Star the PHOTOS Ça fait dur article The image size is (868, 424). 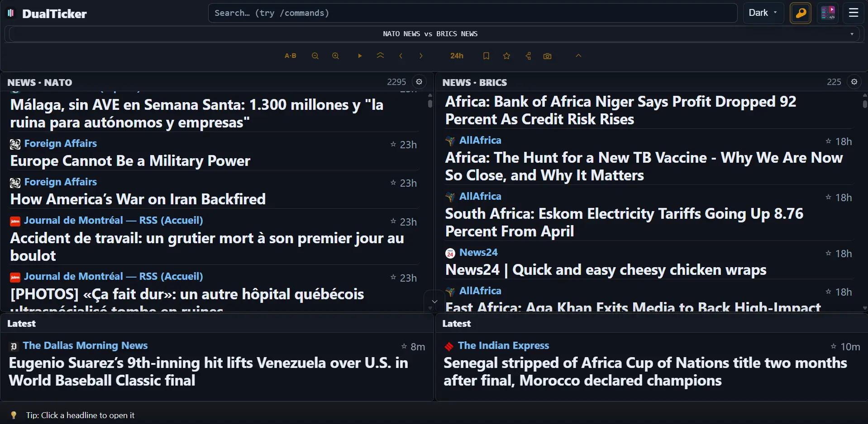pyautogui.click(x=393, y=277)
